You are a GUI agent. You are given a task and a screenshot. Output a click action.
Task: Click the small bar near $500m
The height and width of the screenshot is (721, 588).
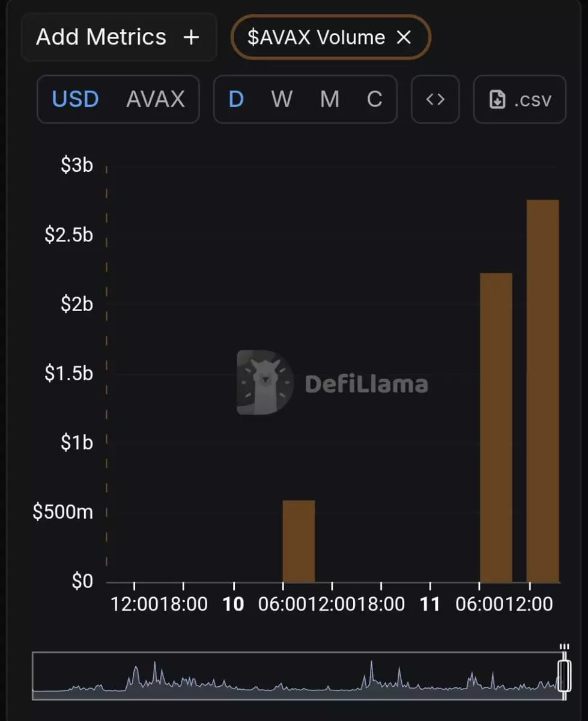(x=299, y=541)
